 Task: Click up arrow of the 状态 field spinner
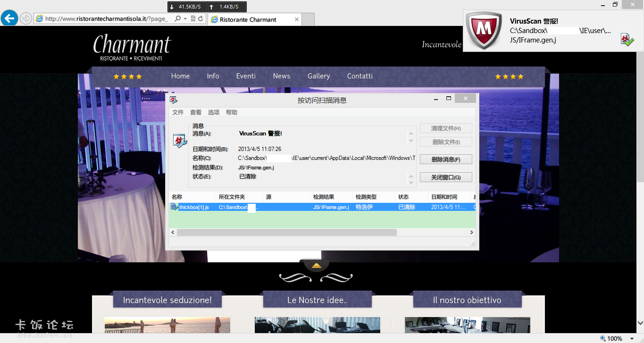[x=411, y=176]
